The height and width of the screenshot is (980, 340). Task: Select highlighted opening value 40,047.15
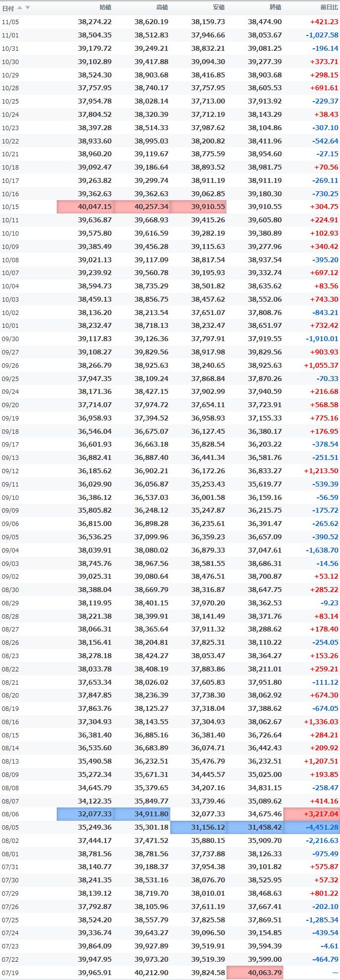coord(85,207)
